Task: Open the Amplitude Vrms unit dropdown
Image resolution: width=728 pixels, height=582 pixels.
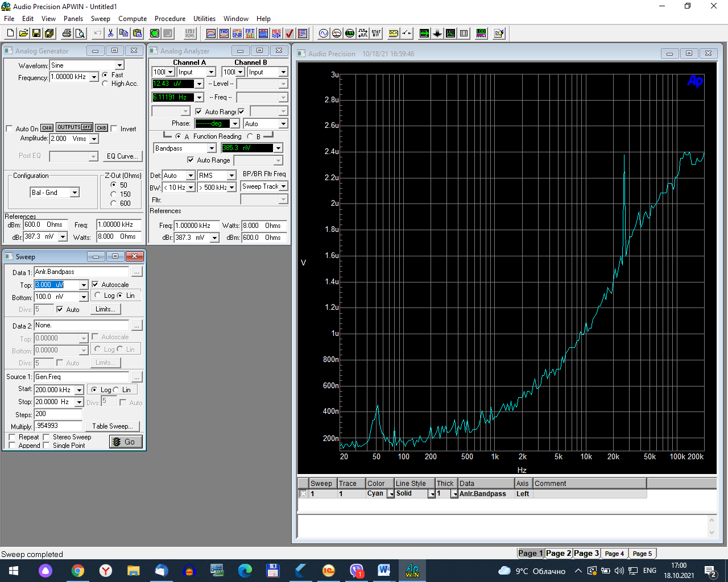Action: pyautogui.click(x=94, y=139)
